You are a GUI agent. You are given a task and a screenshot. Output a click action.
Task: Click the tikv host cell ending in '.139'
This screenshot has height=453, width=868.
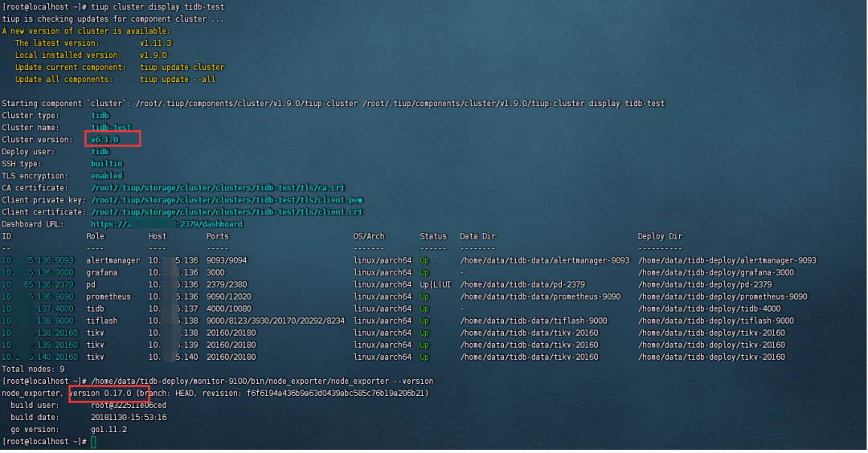pos(174,345)
